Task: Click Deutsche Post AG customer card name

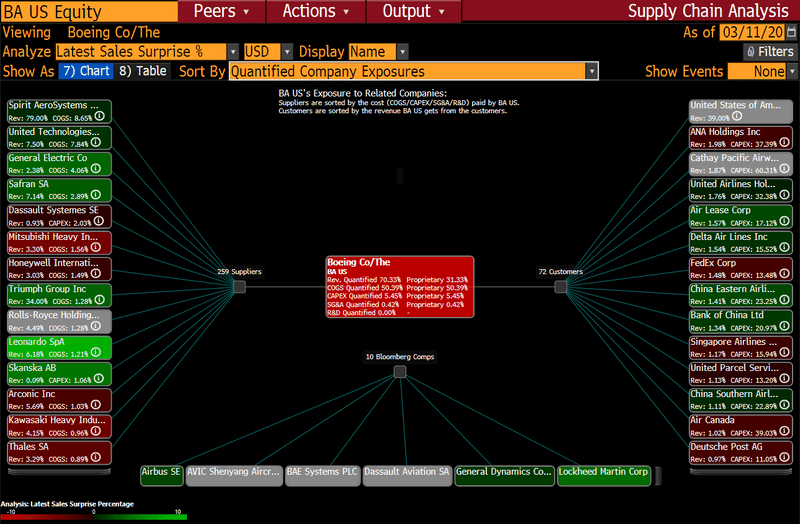Action: pos(726,446)
